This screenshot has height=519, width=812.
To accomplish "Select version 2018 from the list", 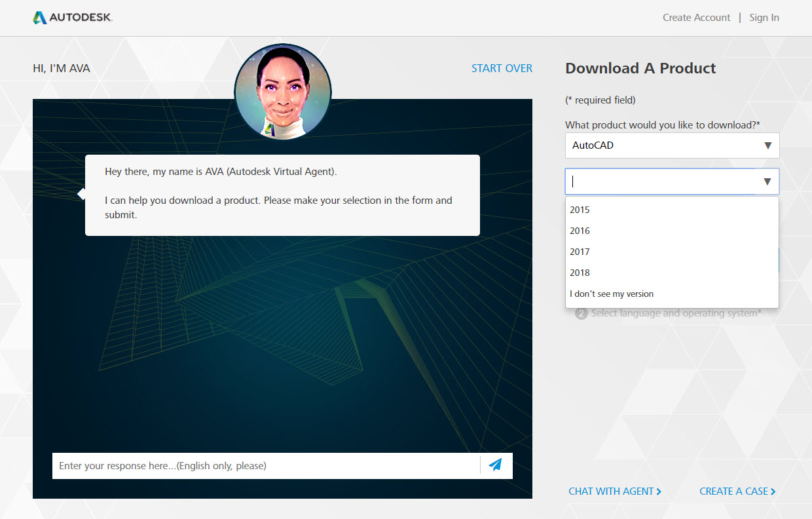I will point(673,273).
